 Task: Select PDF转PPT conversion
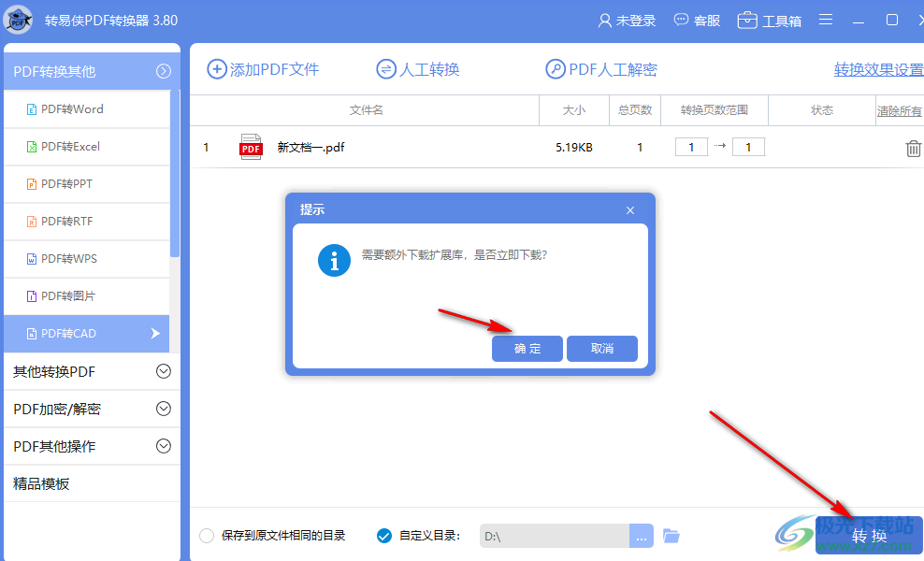click(87, 184)
